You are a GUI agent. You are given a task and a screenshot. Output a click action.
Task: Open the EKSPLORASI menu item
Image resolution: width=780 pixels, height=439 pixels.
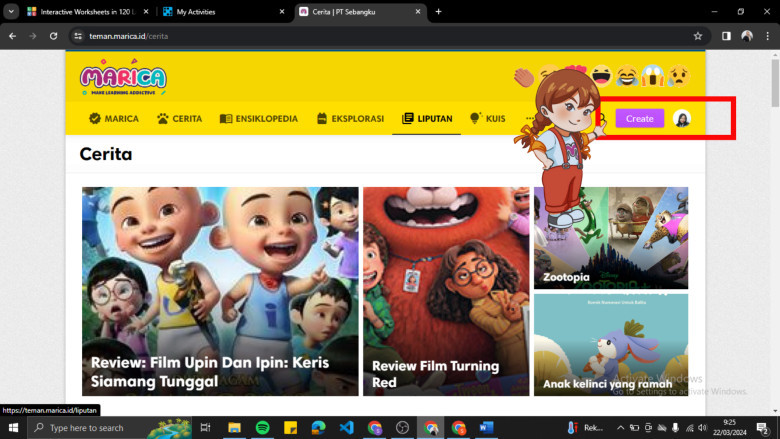(x=350, y=118)
